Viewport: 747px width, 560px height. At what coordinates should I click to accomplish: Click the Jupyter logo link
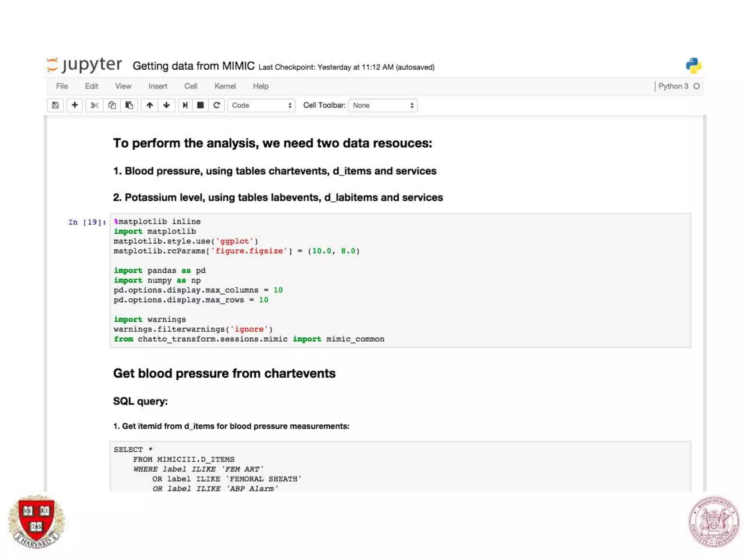coord(85,65)
